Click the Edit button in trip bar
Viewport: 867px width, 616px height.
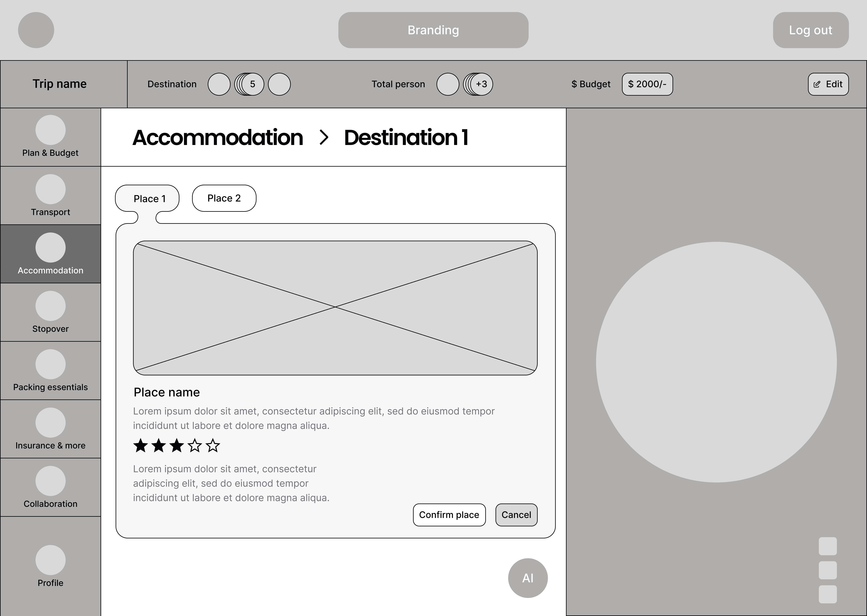click(828, 84)
